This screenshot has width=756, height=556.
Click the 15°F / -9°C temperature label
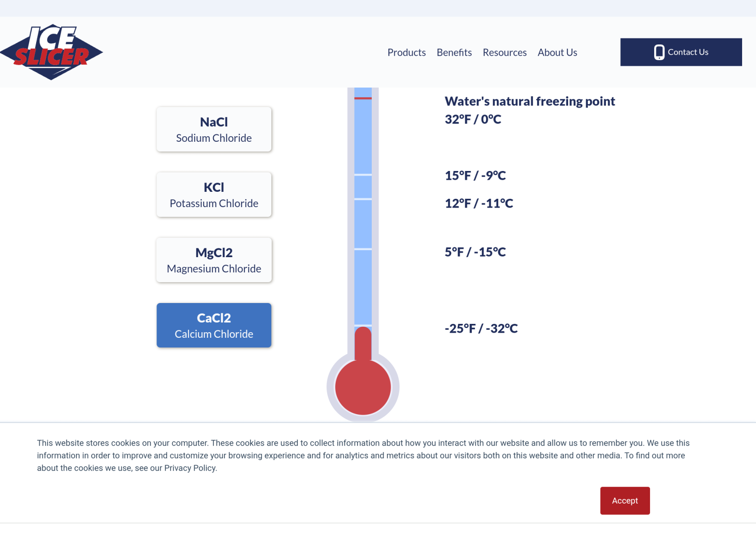tap(475, 176)
